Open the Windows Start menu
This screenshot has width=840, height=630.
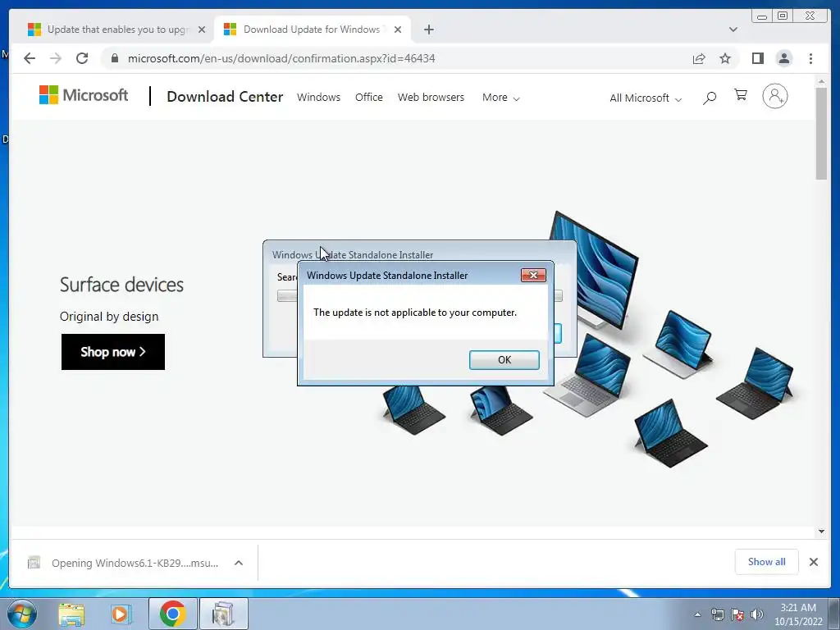click(22, 614)
